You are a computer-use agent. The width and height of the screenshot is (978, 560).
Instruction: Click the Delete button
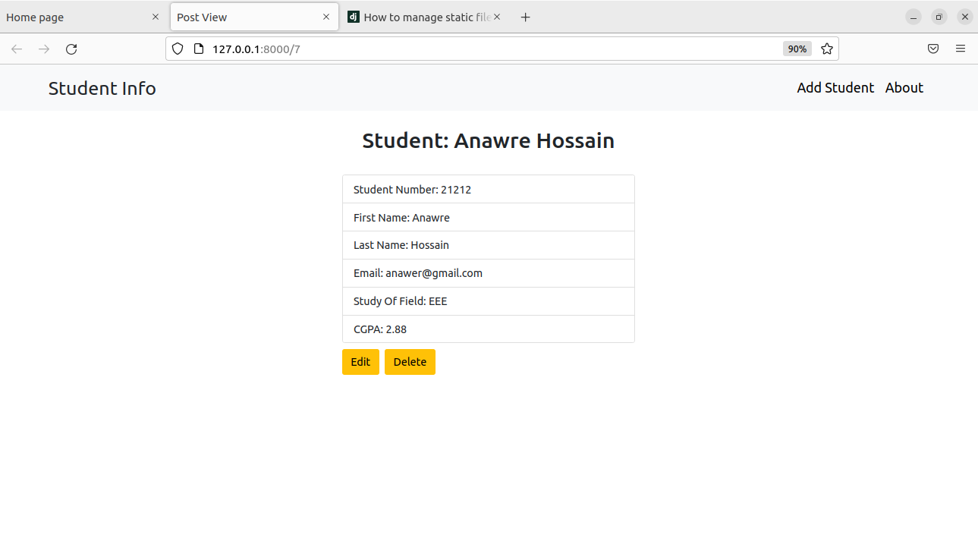coord(410,362)
